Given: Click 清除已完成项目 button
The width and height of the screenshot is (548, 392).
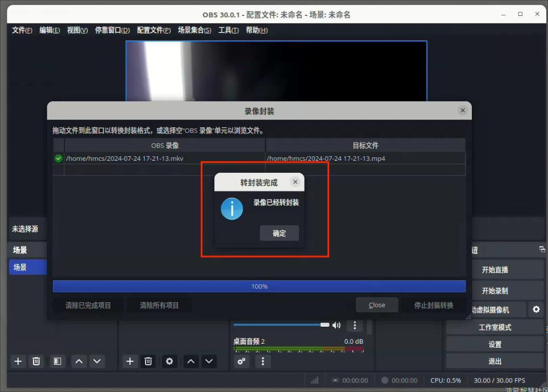Looking at the screenshot, I should point(88,305).
